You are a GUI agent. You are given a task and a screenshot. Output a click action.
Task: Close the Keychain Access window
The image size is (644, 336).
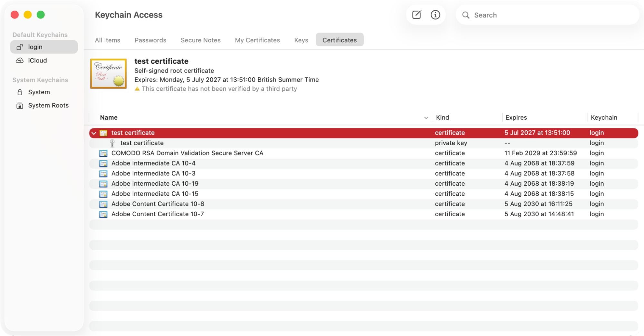(x=15, y=15)
